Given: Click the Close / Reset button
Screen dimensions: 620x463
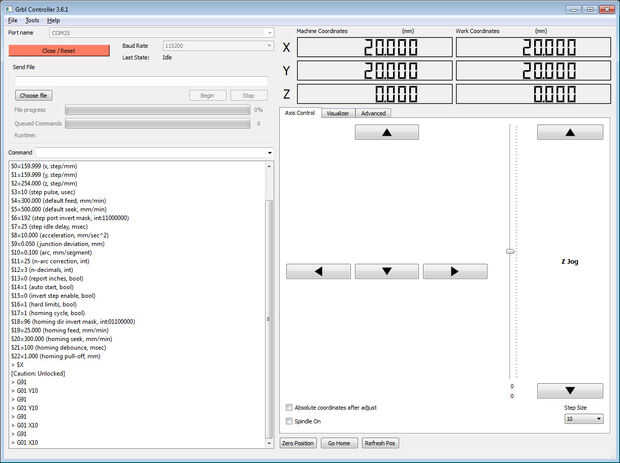Looking at the screenshot, I should (59, 51).
